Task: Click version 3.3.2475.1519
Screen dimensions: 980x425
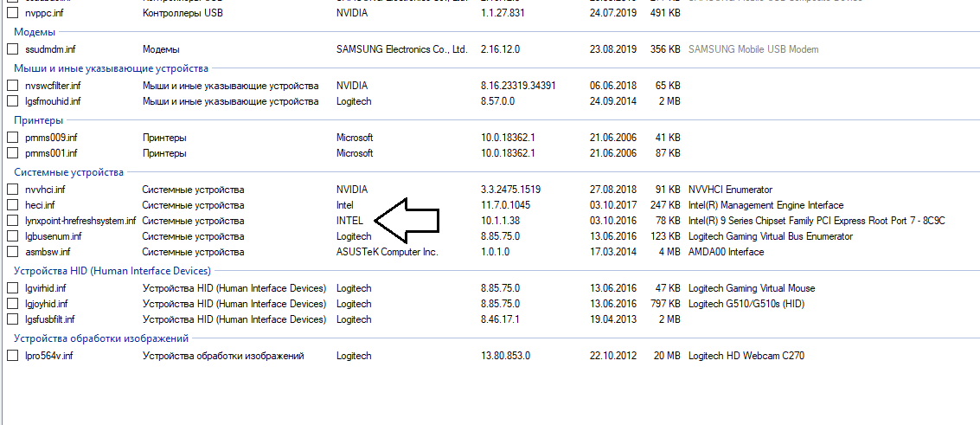Action: (x=510, y=190)
